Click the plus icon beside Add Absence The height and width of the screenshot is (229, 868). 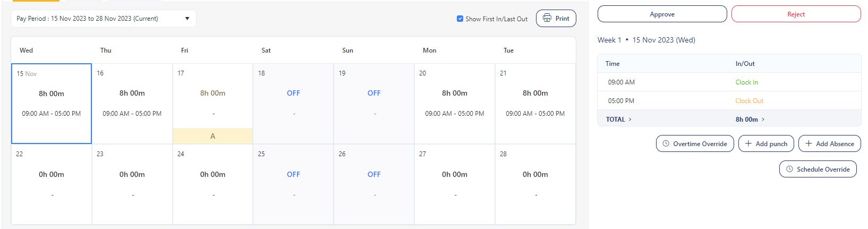(809, 143)
